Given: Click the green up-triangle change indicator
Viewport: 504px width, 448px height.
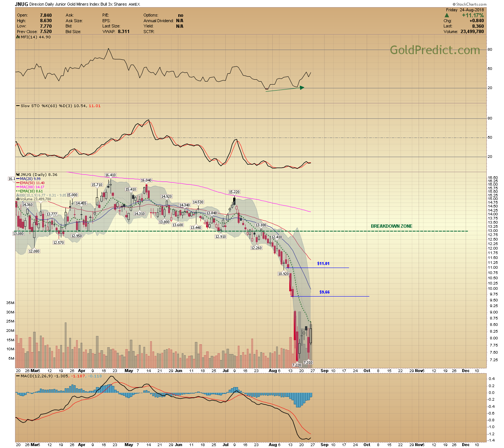Looking at the screenshot, I should pyautogui.click(x=446, y=15).
